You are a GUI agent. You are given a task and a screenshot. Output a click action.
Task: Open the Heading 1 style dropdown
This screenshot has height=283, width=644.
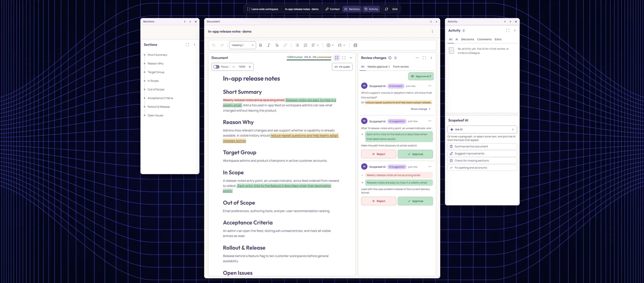243,45
